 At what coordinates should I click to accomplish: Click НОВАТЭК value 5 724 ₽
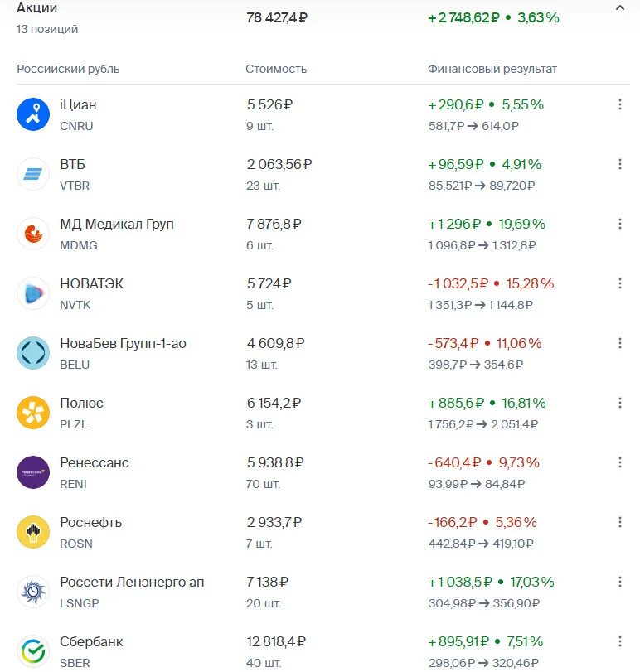click(x=269, y=283)
